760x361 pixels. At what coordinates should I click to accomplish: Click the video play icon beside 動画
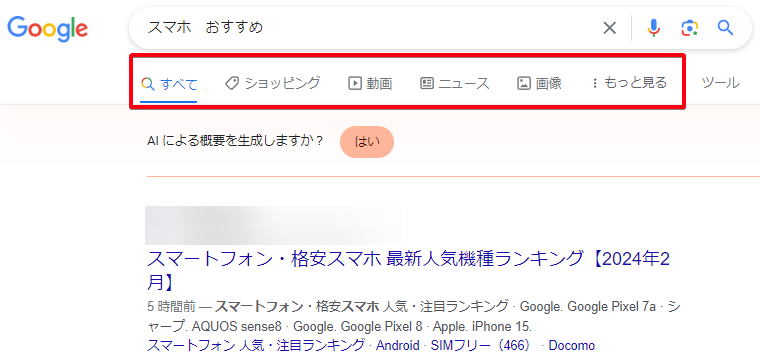pyautogui.click(x=355, y=84)
